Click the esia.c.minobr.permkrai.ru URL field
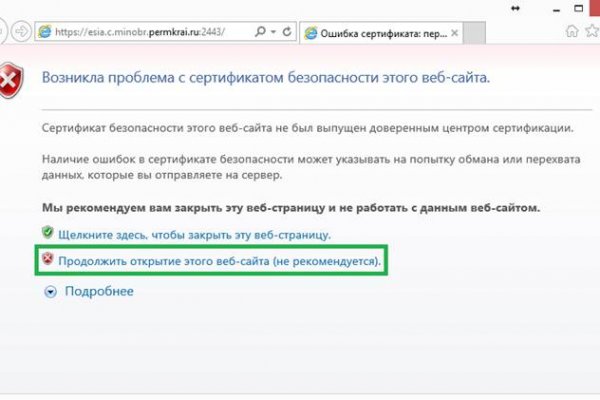600x400 pixels. [140, 31]
